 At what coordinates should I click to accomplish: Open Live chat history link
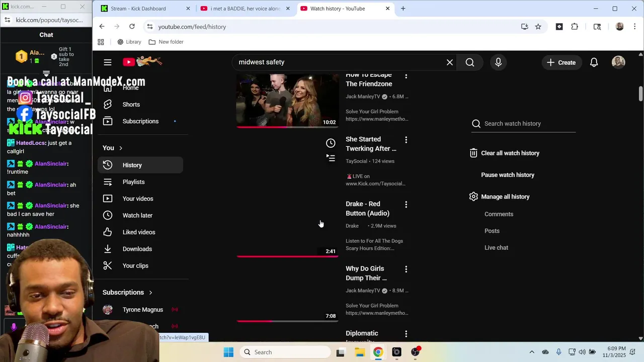click(496, 247)
